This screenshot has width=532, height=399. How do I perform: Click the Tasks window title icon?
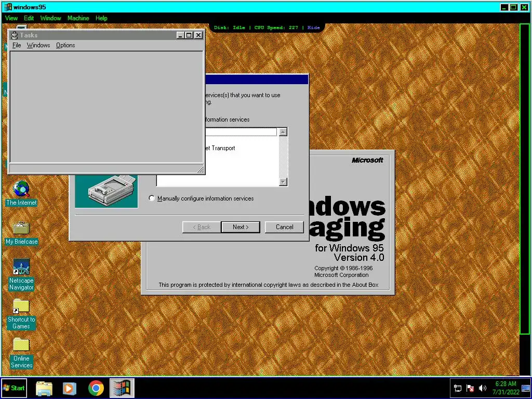click(x=15, y=35)
